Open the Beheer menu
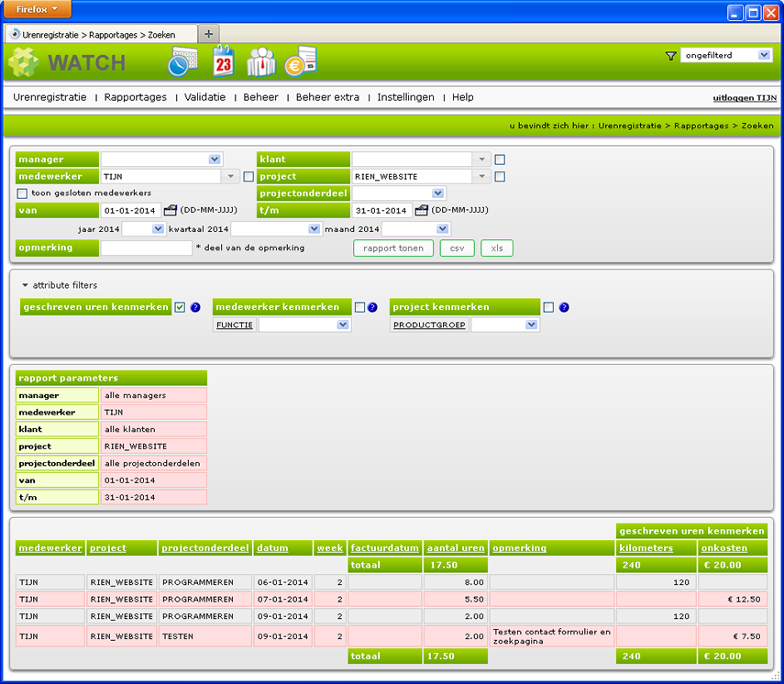The image size is (784, 684). click(261, 97)
